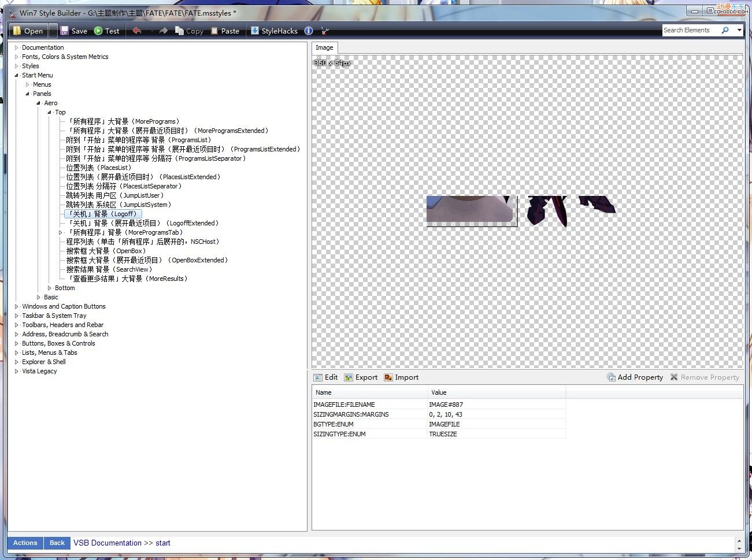Export the image with Export button
Screen dimensions: 752x560
(361, 377)
